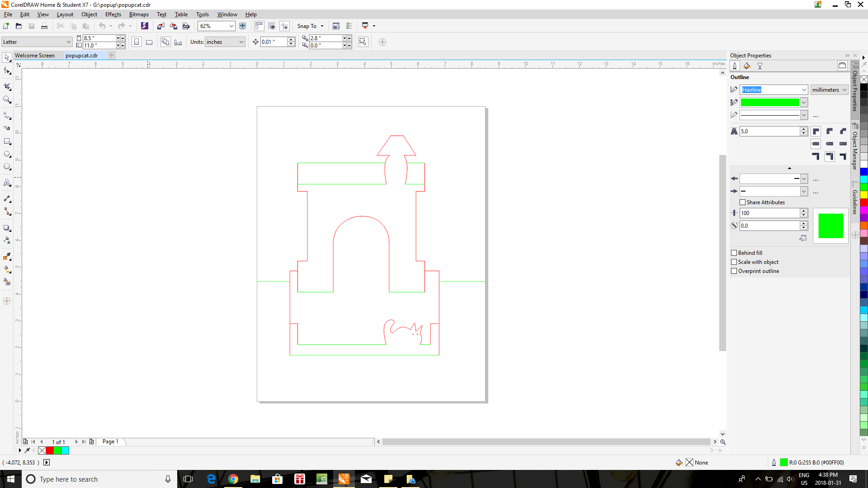868x488 pixels.
Task: Enable the Behind fill checkbox
Action: pos(734,253)
